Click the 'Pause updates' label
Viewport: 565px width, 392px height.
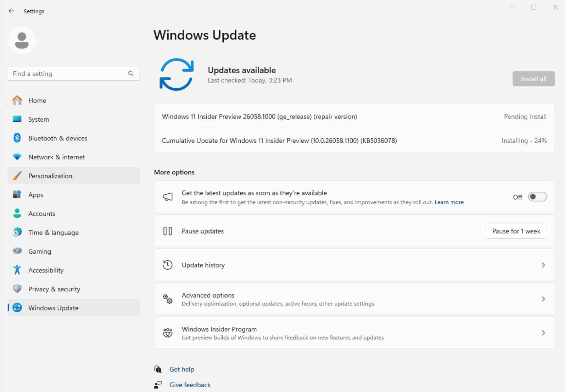click(203, 231)
